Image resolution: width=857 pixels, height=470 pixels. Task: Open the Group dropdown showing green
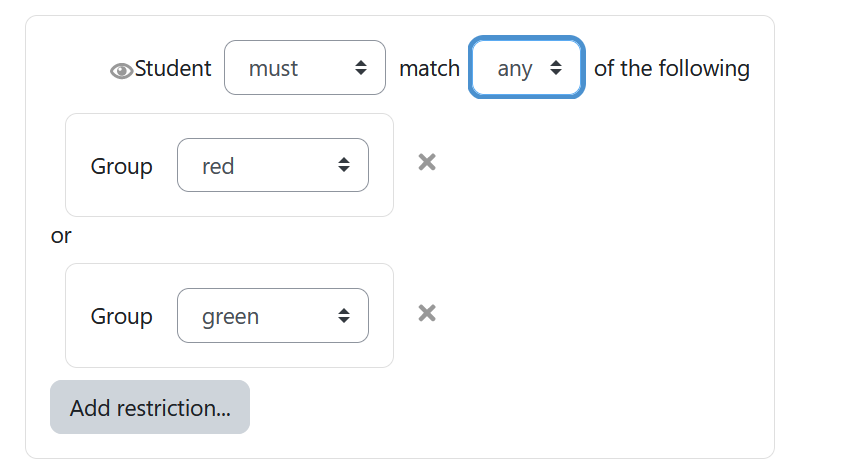273,315
